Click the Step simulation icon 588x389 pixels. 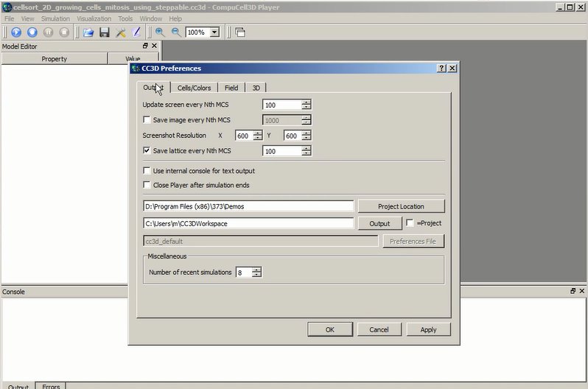pyautogui.click(x=32, y=32)
